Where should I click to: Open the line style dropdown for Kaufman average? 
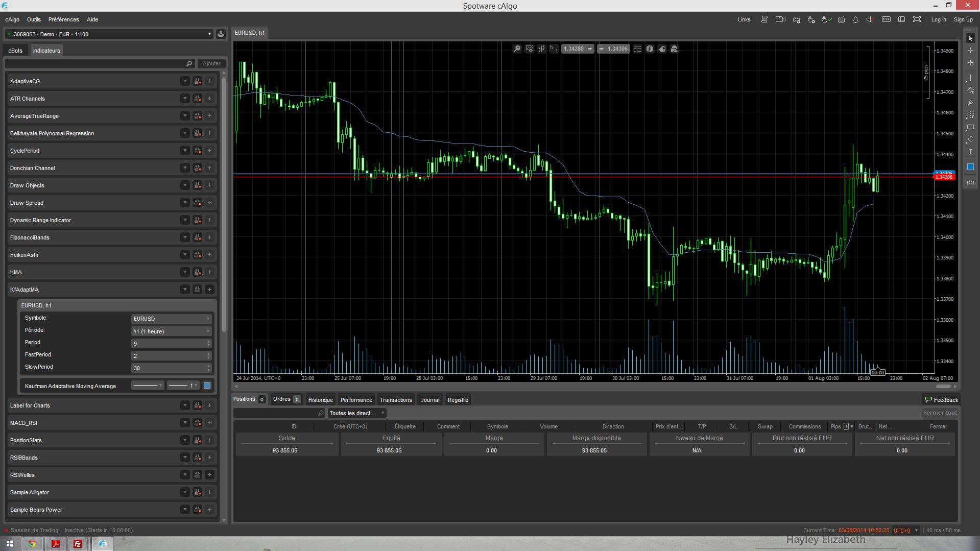tap(148, 386)
